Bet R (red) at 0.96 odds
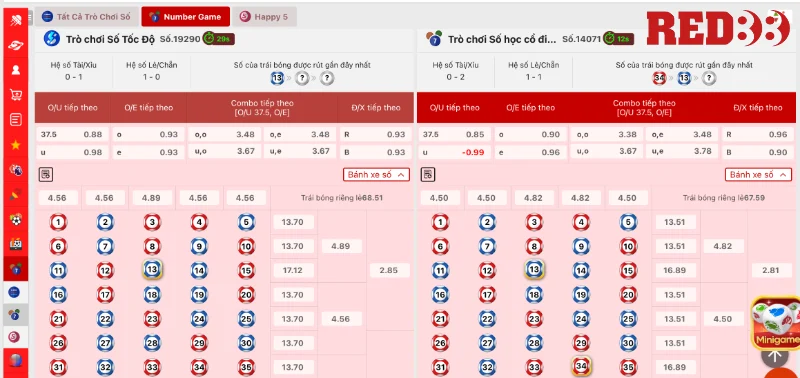The height and width of the screenshot is (378, 800). tap(757, 135)
